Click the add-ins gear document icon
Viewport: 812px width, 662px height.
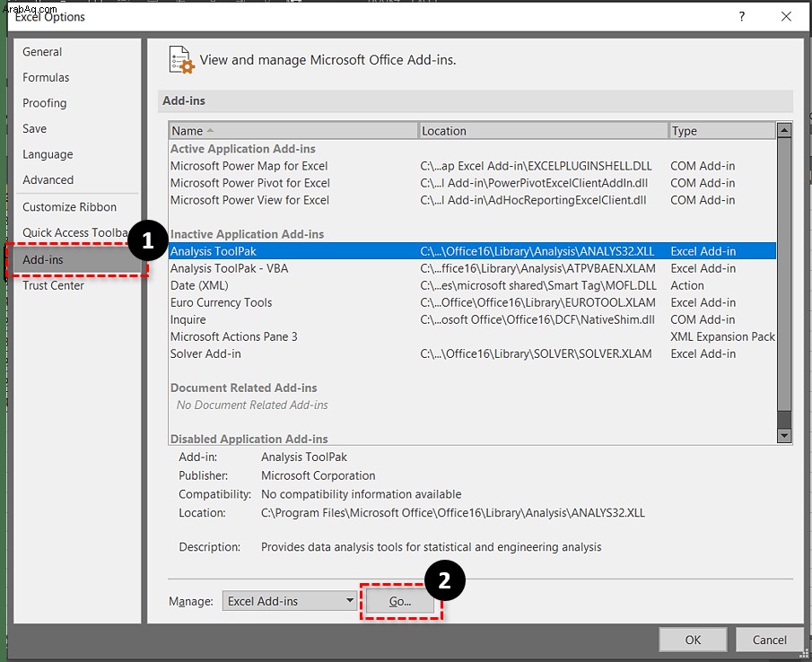[x=181, y=59]
